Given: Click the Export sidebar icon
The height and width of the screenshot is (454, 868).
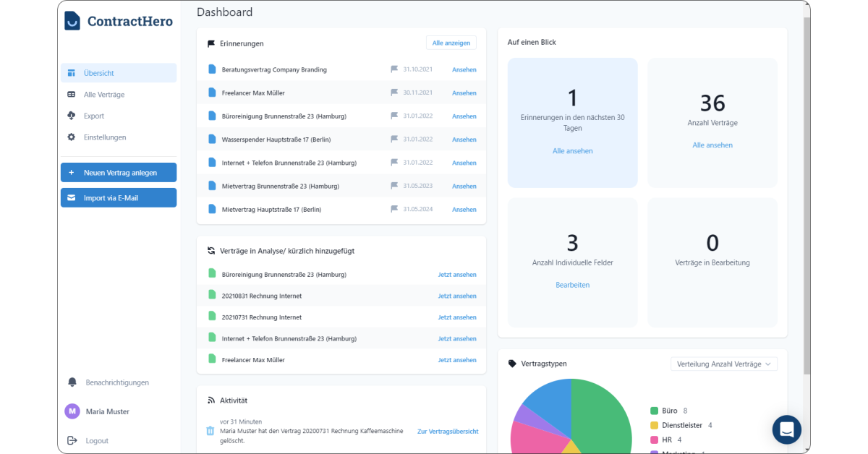Looking at the screenshot, I should click(72, 116).
